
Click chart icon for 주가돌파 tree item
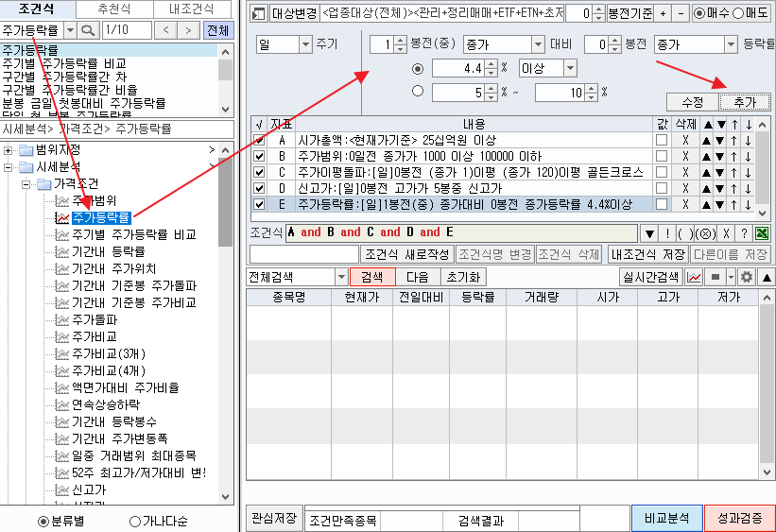(61, 320)
